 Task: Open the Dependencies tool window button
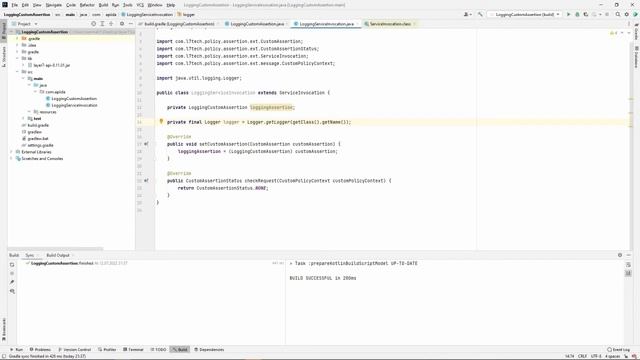coord(209,349)
